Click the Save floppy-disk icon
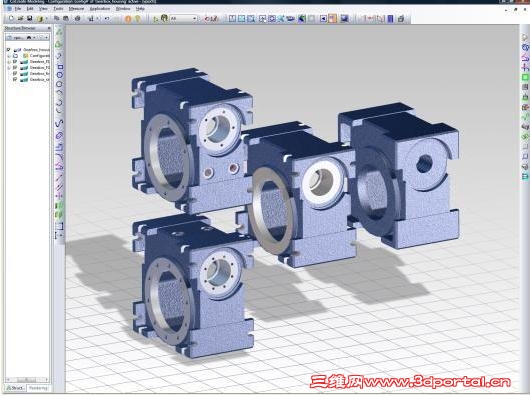 click(29, 19)
